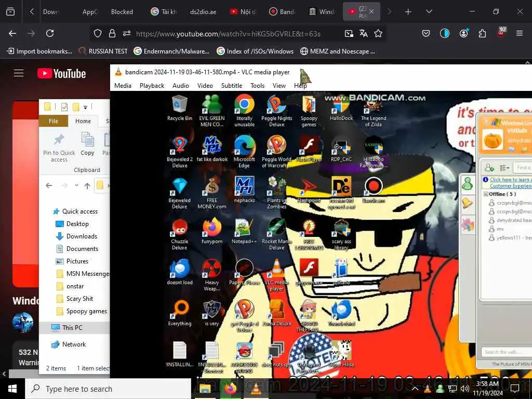Click the YouTube URL address field
This screenshot has height=399, width=532.
[228, 34]
